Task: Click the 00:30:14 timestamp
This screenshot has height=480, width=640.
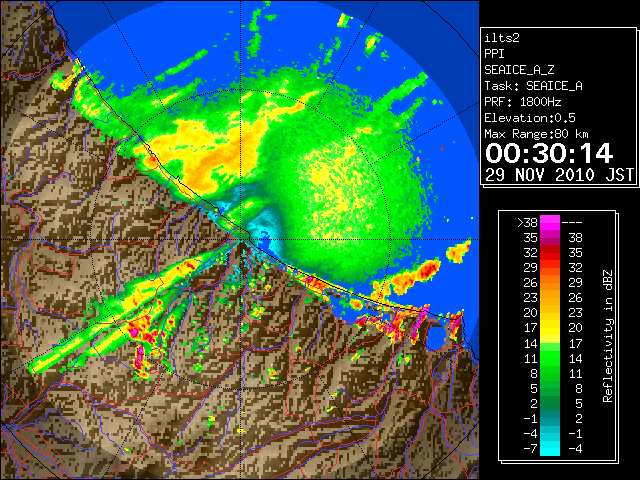Action: click(549, 153)
